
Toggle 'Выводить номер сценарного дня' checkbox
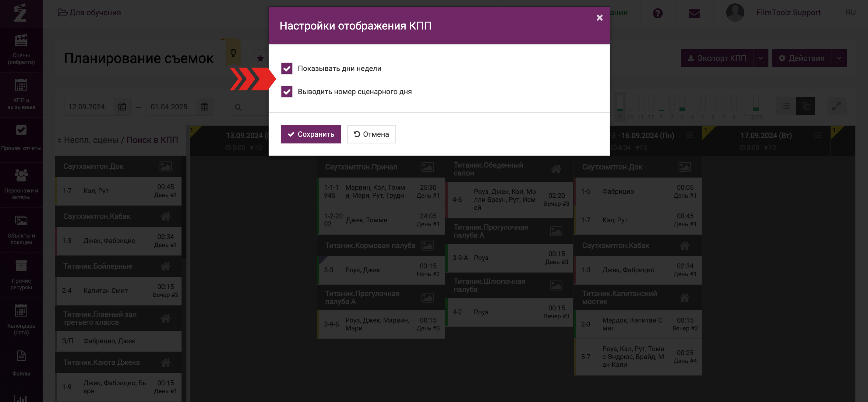pyautogui.click(x=287, y=92)
